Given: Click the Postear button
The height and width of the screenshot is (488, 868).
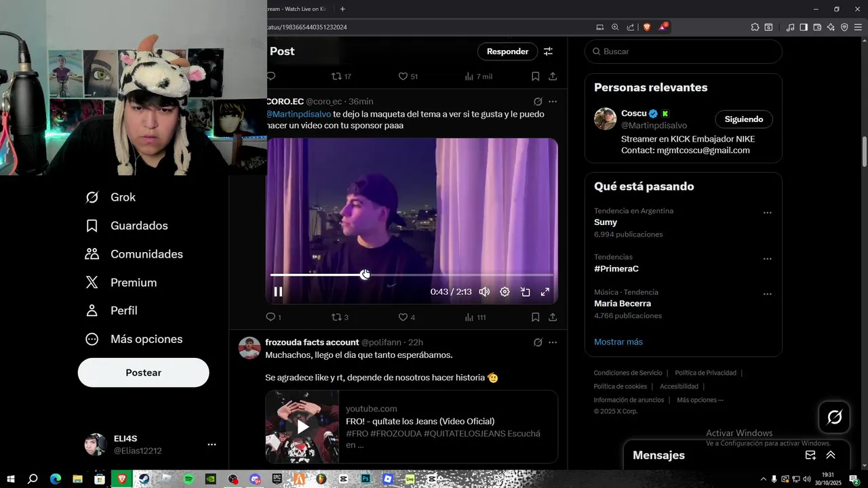Looking at the screenshot, I should click(x=143, y=373).
